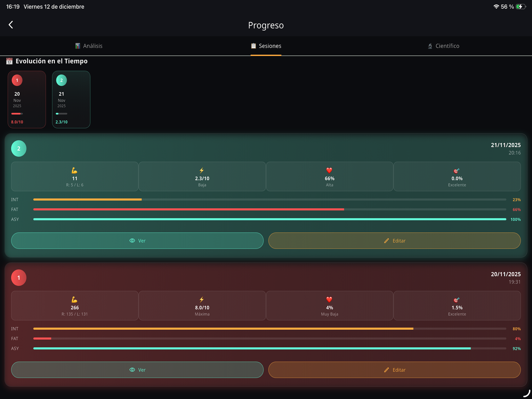Click the ASY 92% progress bar
Viewport: 532px width, 399px height.
point(270,349)
